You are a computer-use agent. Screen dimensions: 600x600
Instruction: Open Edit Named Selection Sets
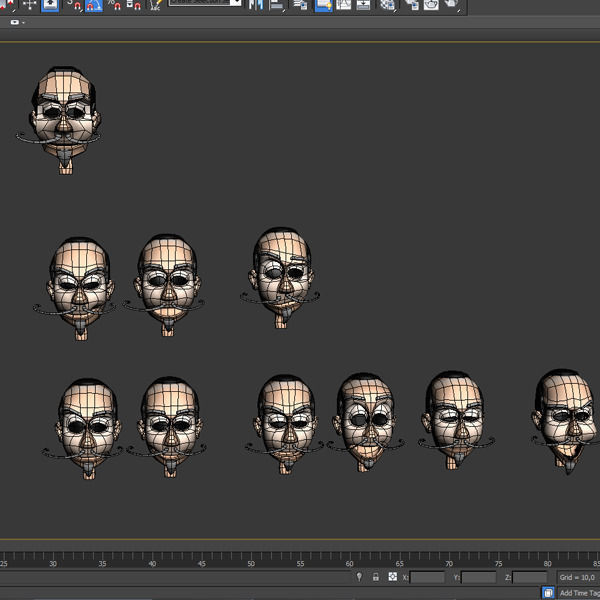tap(155, 4)
